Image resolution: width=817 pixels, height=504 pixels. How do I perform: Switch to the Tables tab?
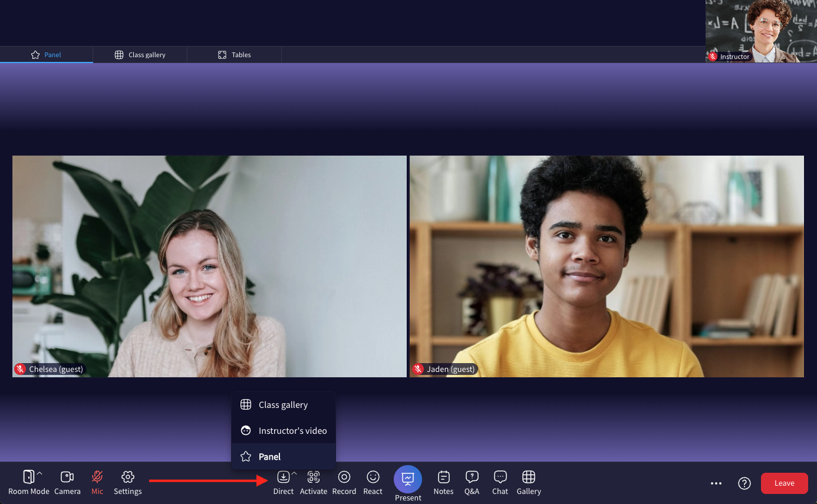coord(235,55)
